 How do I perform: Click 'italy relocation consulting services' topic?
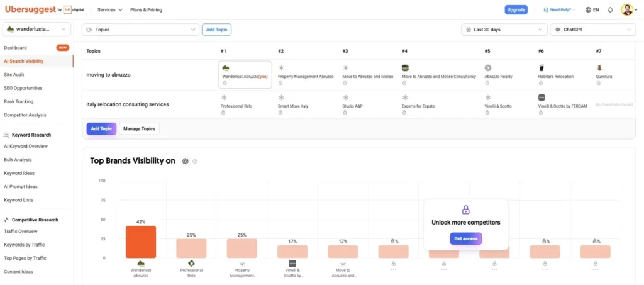pyautogui.click(x=127, y=104)
